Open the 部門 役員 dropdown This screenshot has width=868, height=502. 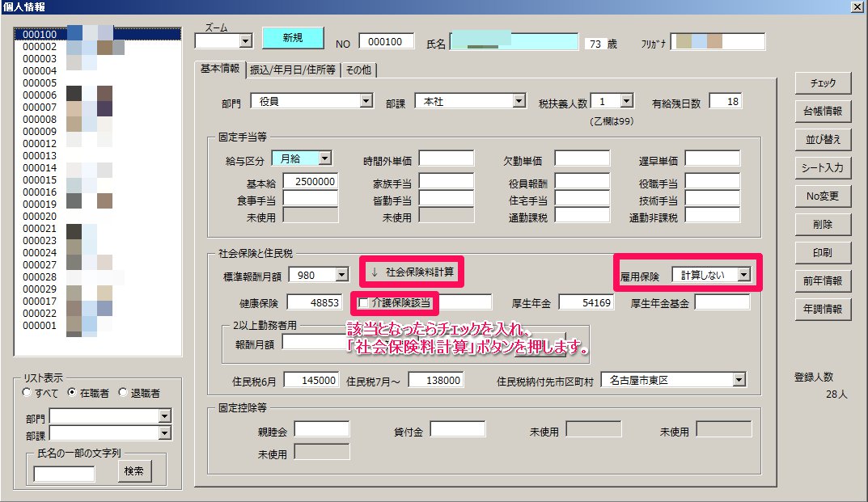click(366, 101)
